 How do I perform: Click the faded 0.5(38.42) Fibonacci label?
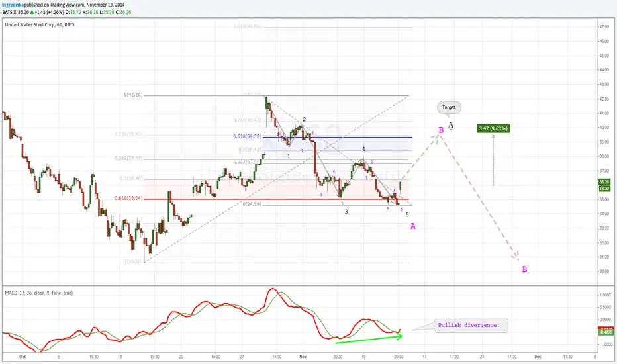(250, 150)
